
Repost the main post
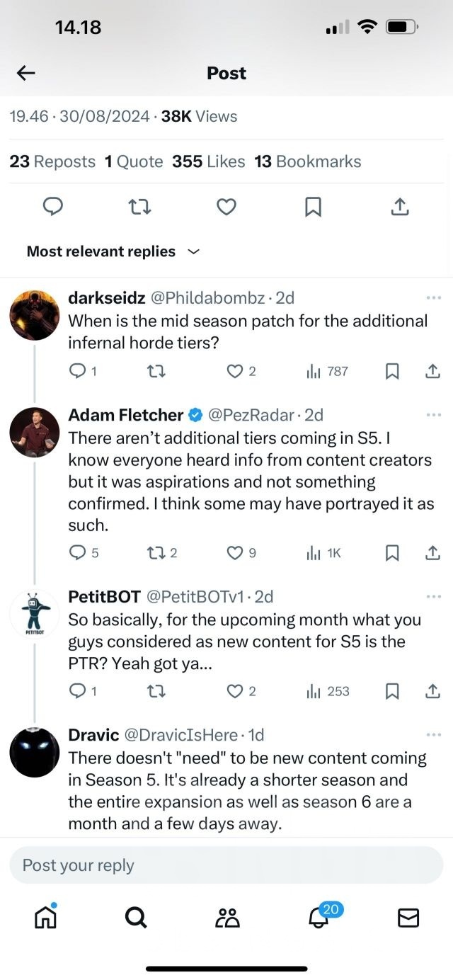tap(139, 207)
